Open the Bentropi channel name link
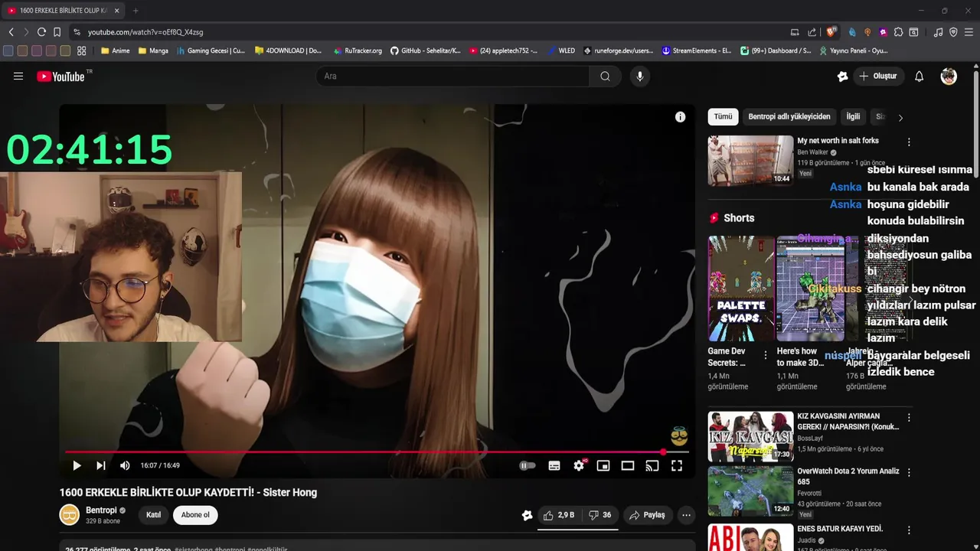Image resolution: width=980 pixels, height=551 pixels. coord(101,510)
